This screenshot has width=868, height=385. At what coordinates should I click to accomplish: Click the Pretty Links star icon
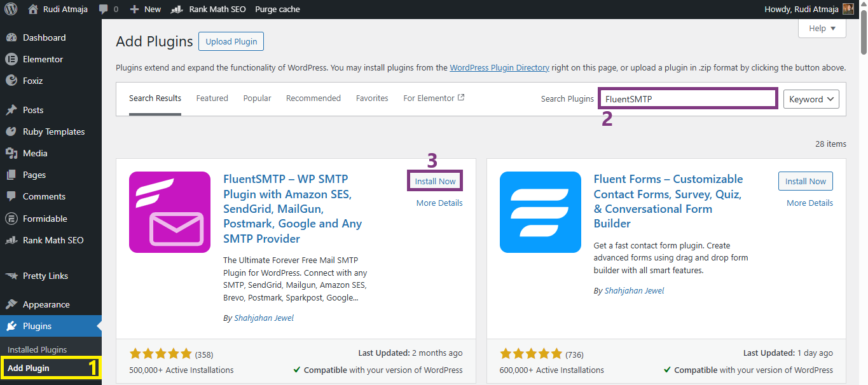11,276
